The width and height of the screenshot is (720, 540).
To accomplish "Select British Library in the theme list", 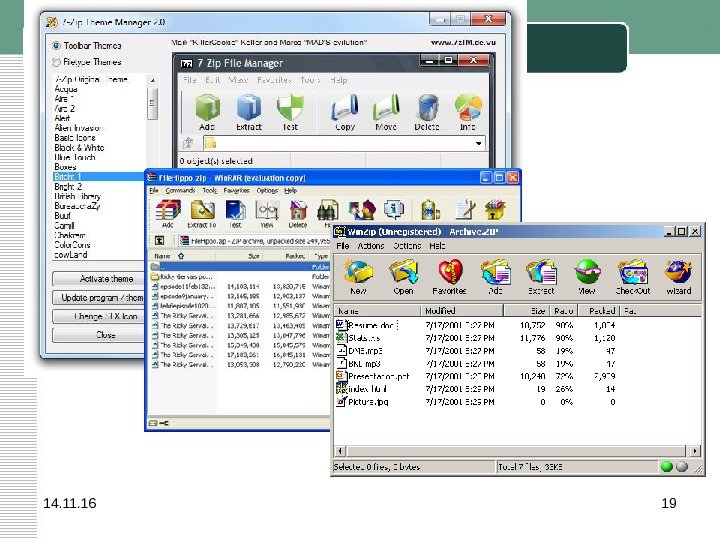I will (78, 197).
